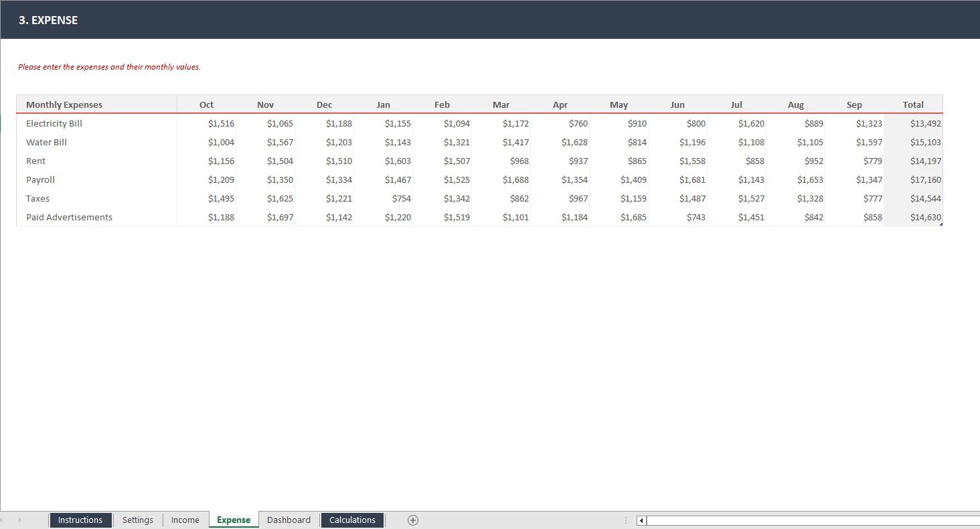Viewport: 980px width, 529px height.
Task: Click the horizontal scrollbar left arrow
Action: [x=641, y=520]
